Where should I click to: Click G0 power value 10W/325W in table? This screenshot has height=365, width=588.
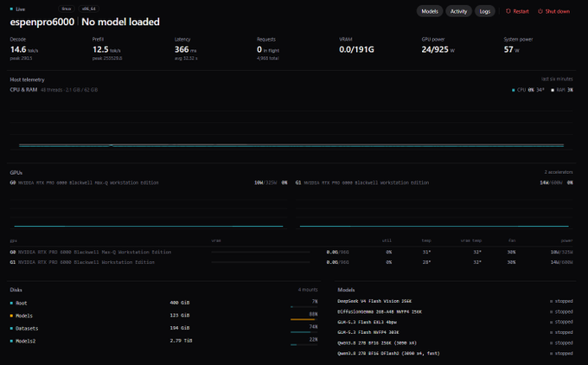pos(561,252)
